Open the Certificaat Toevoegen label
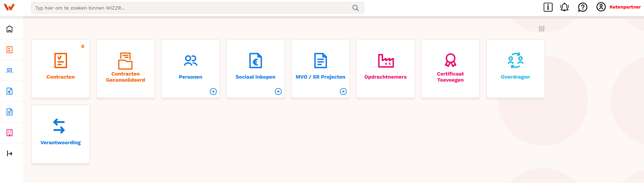The image size is (644, 183). point(450,77)
